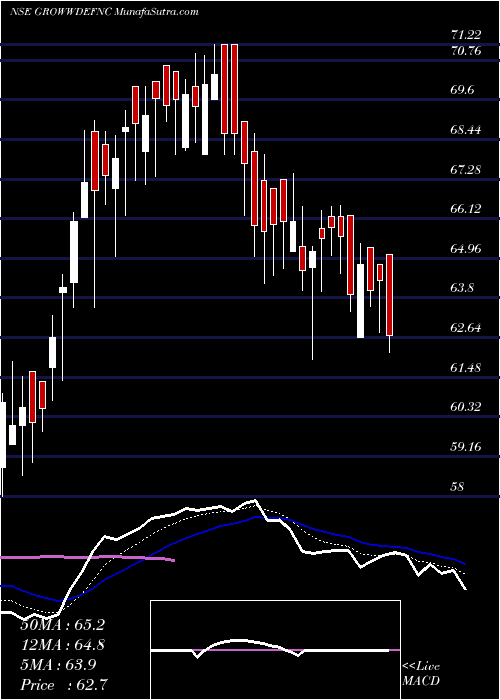Click the last red candlestick near 62.64
This screenshot has width=500, height=700.
389,295
